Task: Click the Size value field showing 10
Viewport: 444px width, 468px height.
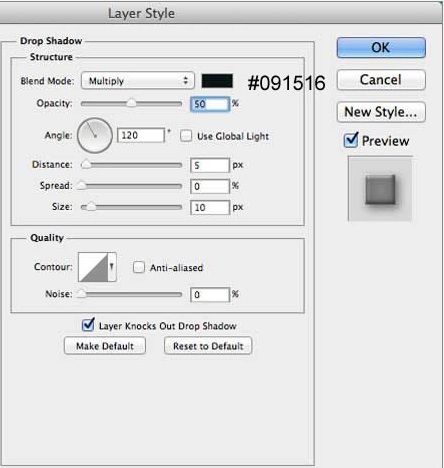Action: click(210, 208)
